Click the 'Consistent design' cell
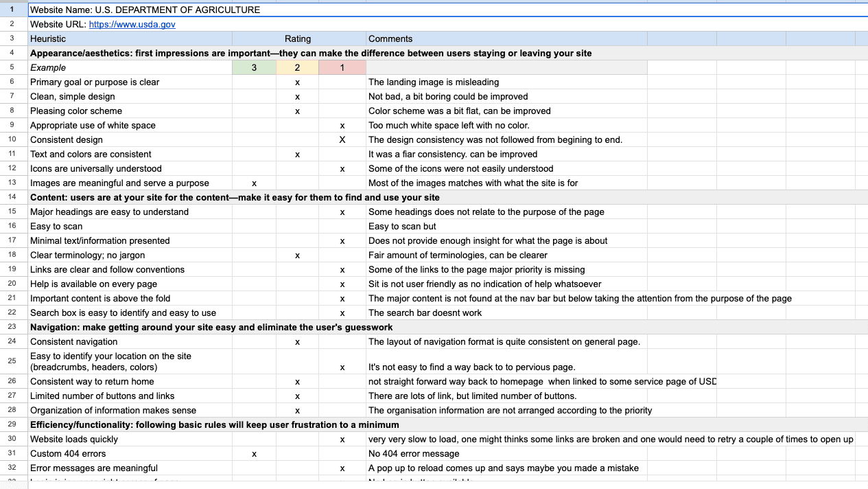The image size is (868, 489). [130, 139]
